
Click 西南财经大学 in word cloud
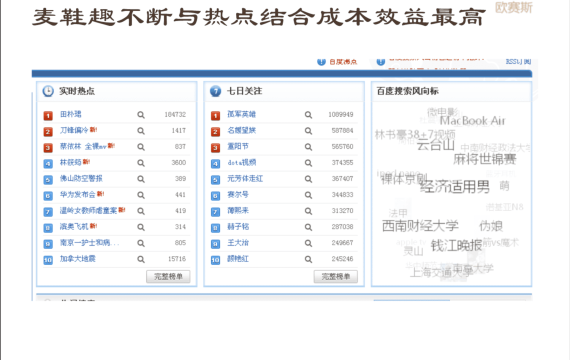coord(420,226)
